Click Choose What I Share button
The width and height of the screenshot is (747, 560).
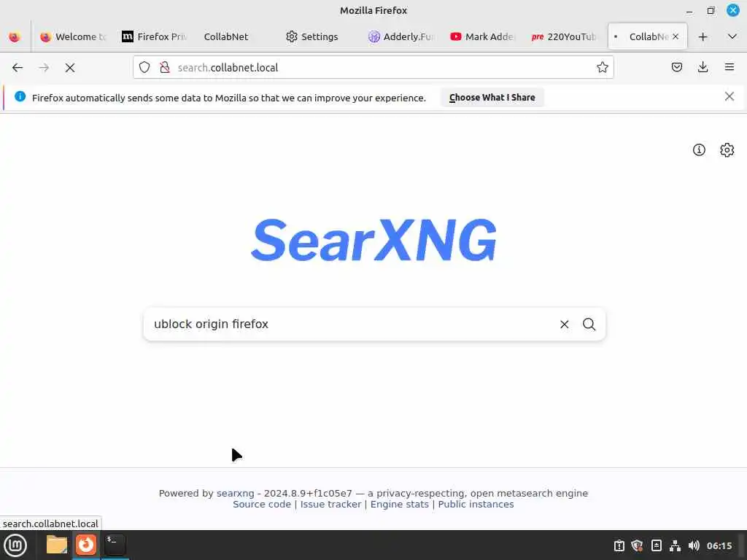(x=492, y=98)
